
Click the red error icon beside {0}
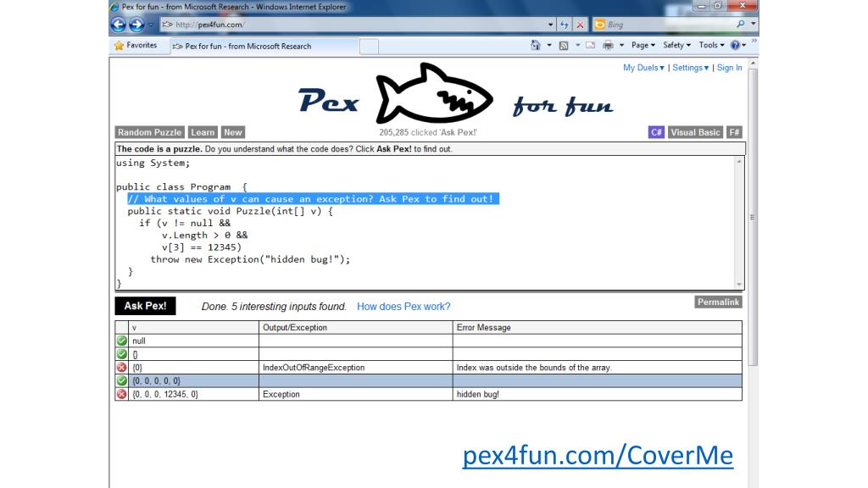pos(122,368)
